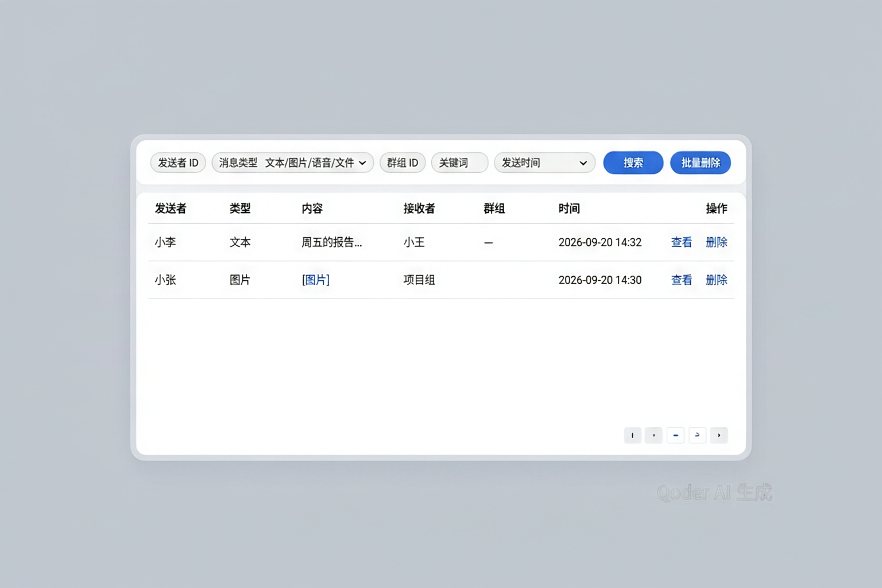This screenshot has width=882, height=588.
Task: Click the 关键词 search field
Action: click(459, 163)
